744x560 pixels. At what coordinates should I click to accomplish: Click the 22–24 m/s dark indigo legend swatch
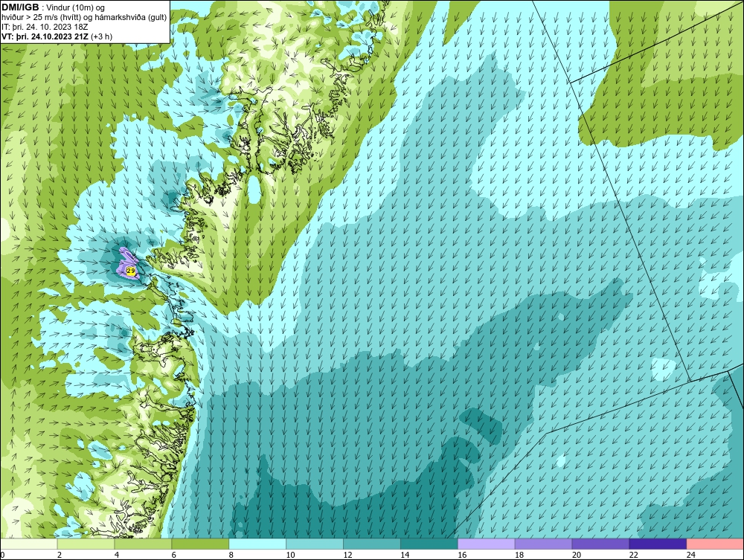click(x=658, y=544)
